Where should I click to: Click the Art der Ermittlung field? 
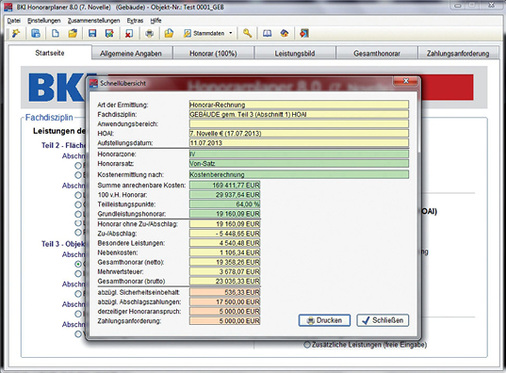(299, 105)
